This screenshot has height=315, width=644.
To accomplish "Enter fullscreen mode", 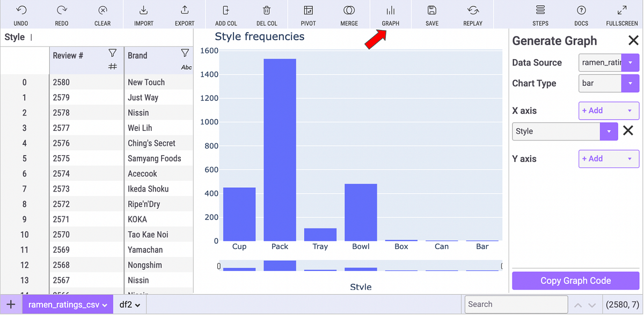I will [x=621, y=14].
